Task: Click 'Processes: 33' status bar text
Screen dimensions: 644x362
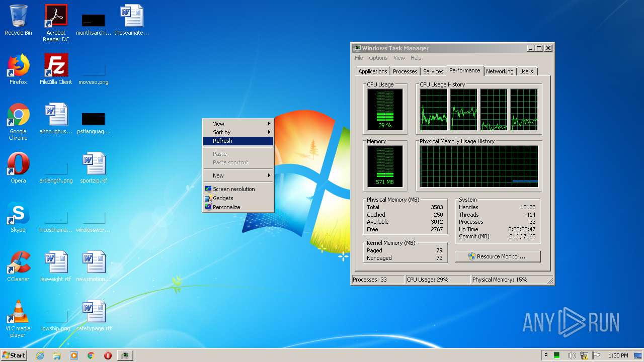Action: (x=370, y=280)
